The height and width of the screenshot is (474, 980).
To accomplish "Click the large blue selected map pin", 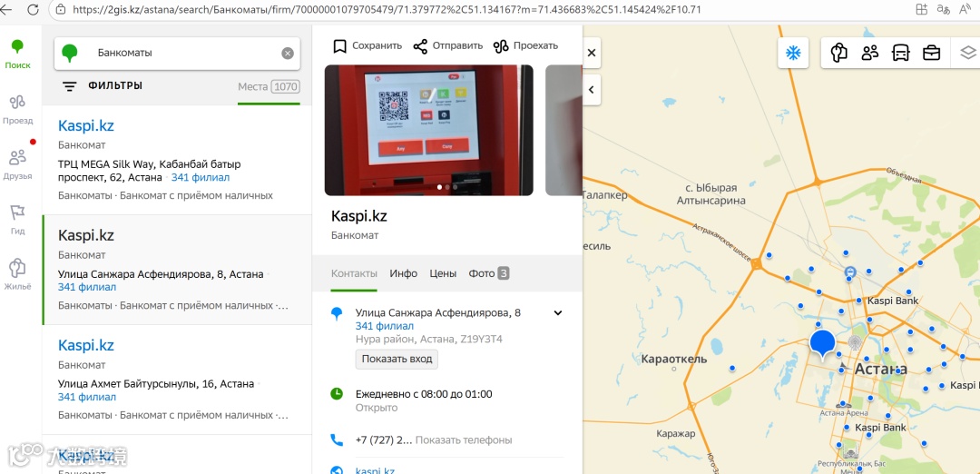I will pos(822,344).
